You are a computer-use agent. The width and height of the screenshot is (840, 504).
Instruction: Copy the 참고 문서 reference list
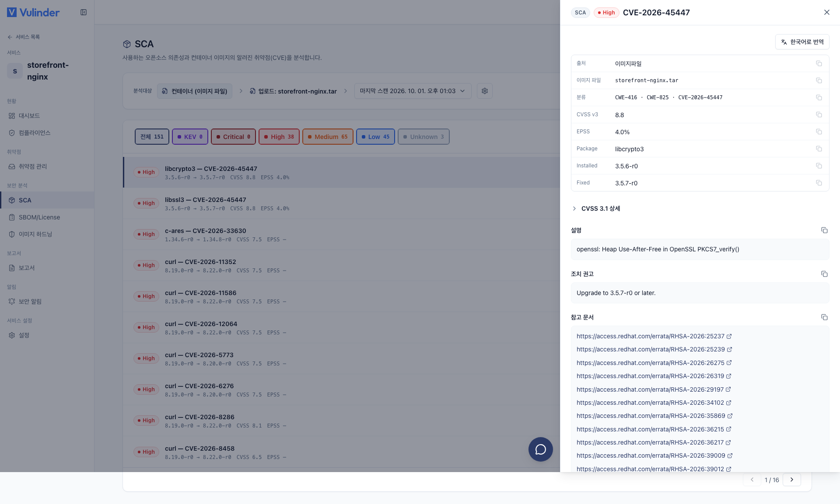(x=824, y=317)
